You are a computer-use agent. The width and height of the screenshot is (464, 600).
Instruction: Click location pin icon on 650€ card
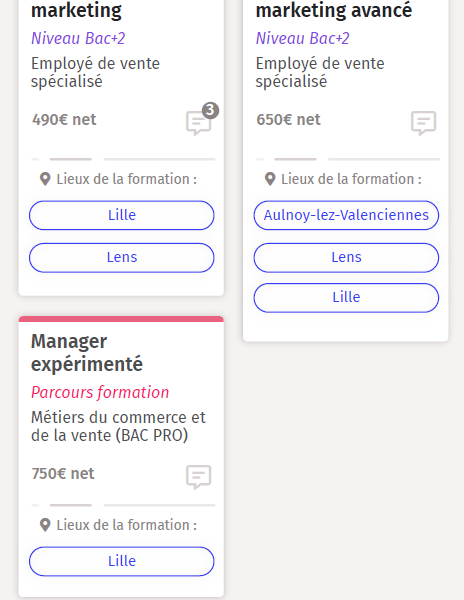pyautogui.click(x=270, y=179)
